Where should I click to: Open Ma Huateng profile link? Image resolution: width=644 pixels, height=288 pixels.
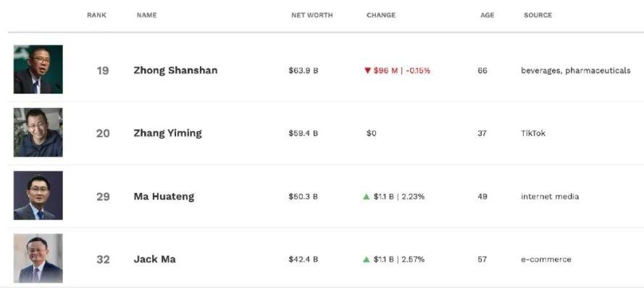[x=164, y=197]
